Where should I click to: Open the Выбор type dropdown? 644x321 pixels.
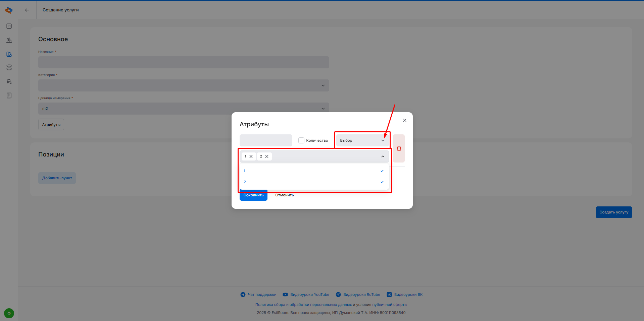(x=362, y=140)
